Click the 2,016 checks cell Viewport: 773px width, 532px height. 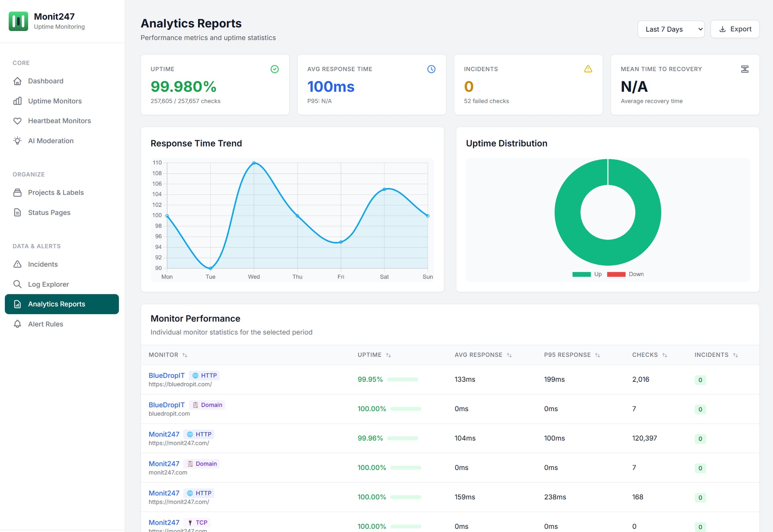(641, 379)
